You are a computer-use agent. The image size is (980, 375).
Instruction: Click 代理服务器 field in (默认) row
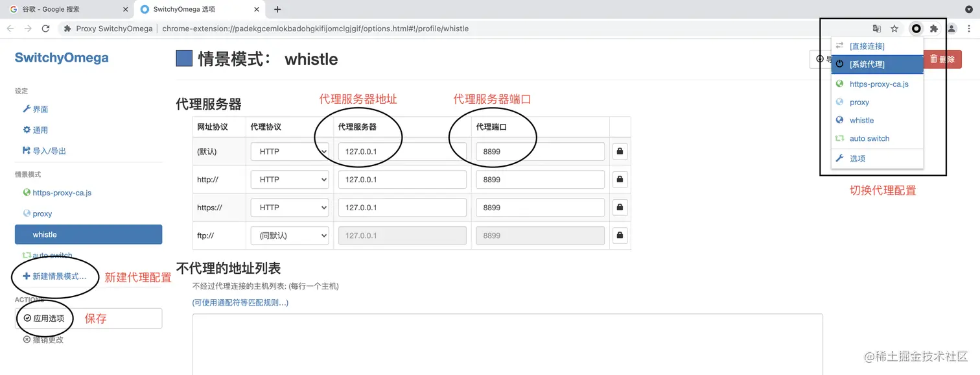(x=402, y=152)
